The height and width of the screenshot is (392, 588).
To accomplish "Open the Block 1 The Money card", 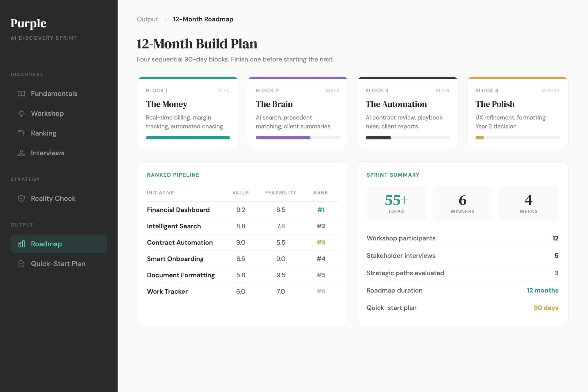I will click(188, 112).
